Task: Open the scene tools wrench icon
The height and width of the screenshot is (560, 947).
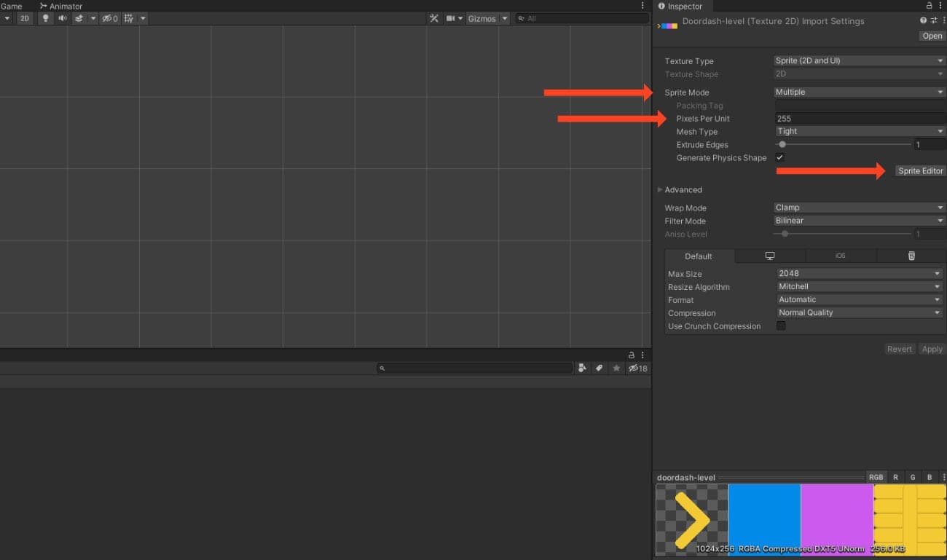Action: 434,18
